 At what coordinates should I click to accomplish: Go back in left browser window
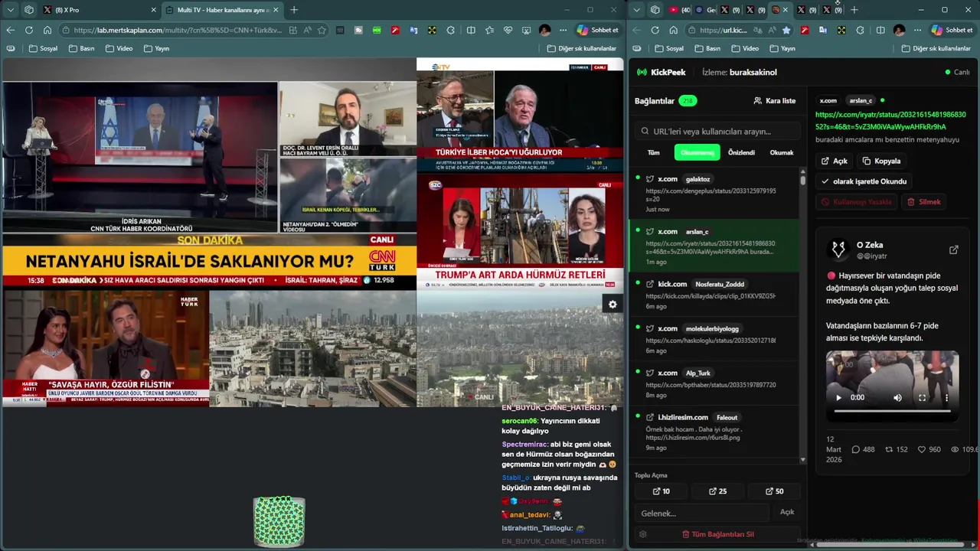coord(10,30)
